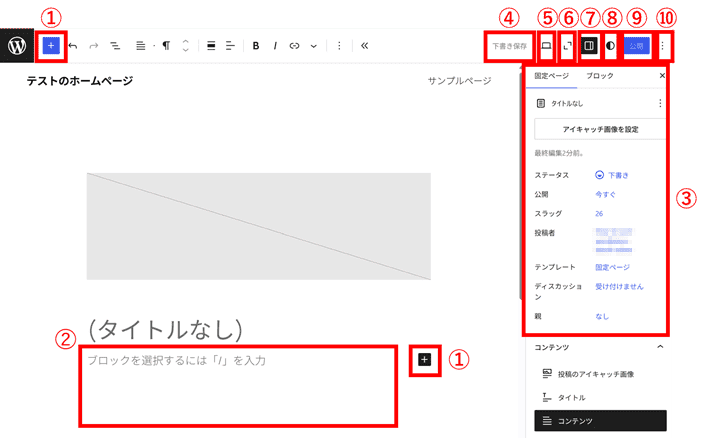Viewport: 710px width, 438px height.
Task: Open the styles half-circle icon
Action: tap(610, 46)
